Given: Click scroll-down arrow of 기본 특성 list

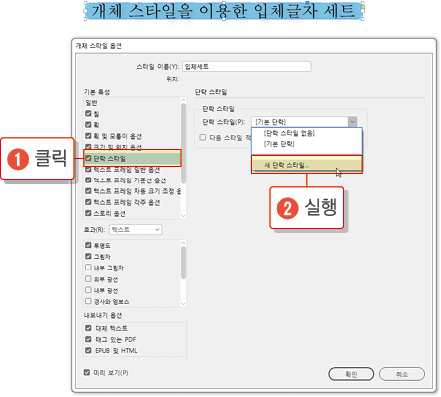Looking at the screenshot, I should (x=183, y=216).
